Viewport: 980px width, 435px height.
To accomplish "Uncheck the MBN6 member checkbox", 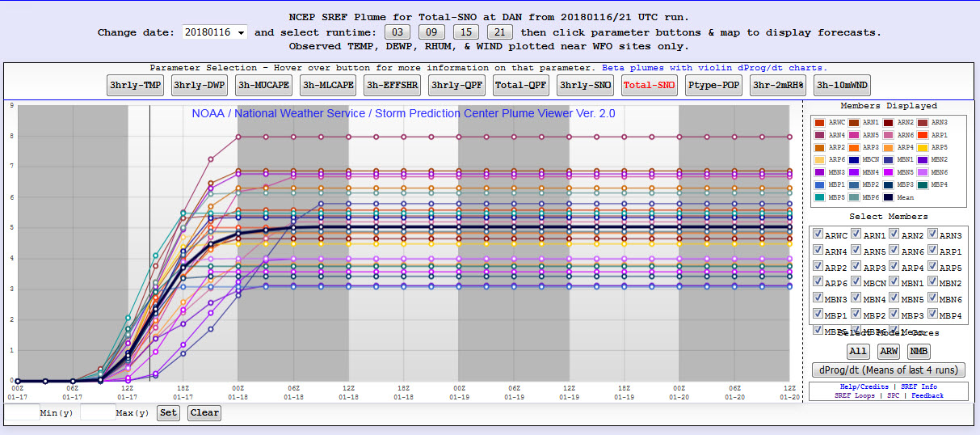I will click(x=933, y=299).
